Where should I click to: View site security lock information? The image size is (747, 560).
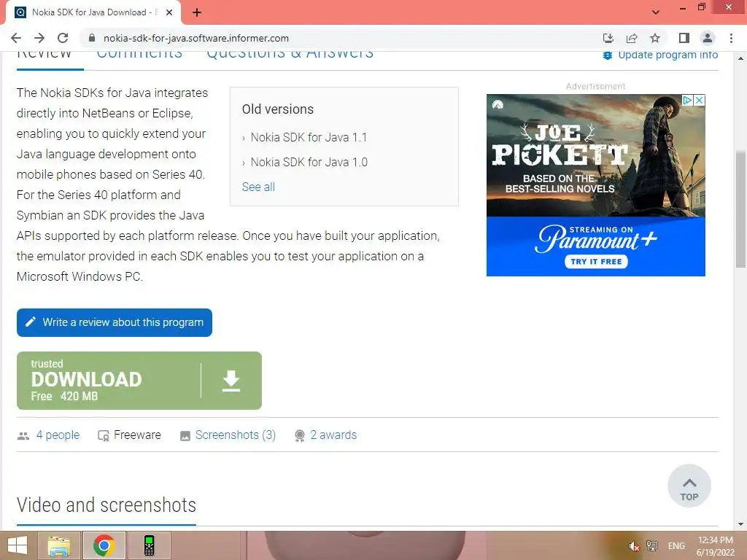click(92, 38)
